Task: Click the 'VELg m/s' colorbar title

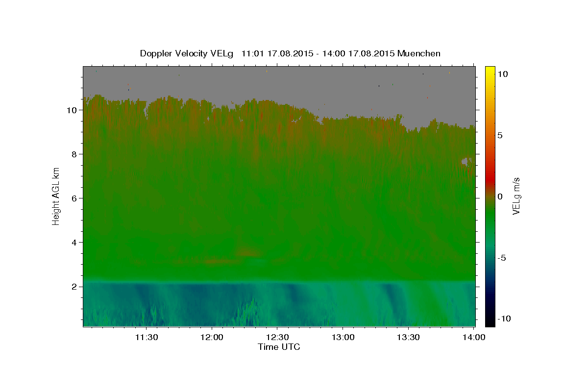Action: coord(516,196)
